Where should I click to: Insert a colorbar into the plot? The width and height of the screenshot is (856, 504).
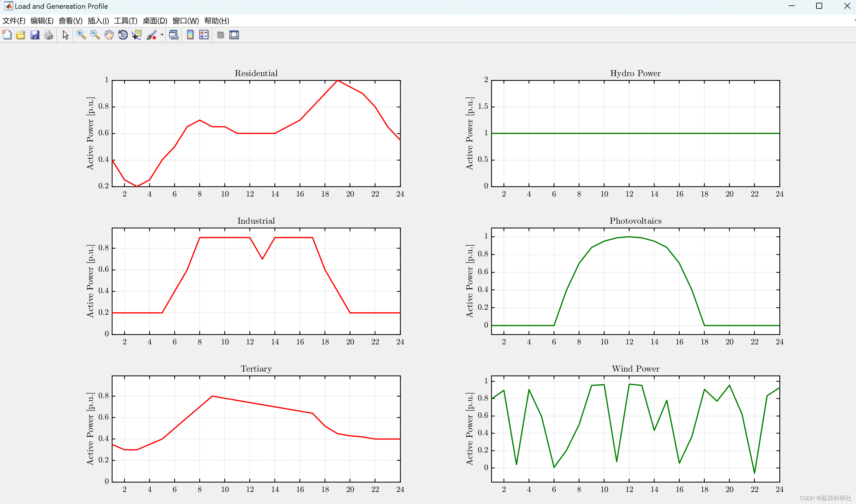pyautogui.click(x=190, y=35)
